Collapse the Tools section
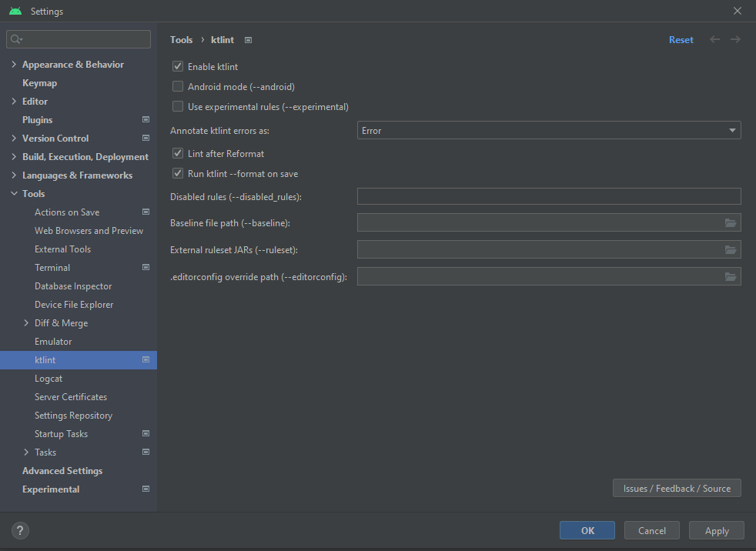Screen dimensions: 756x551 tap(14, 193)
